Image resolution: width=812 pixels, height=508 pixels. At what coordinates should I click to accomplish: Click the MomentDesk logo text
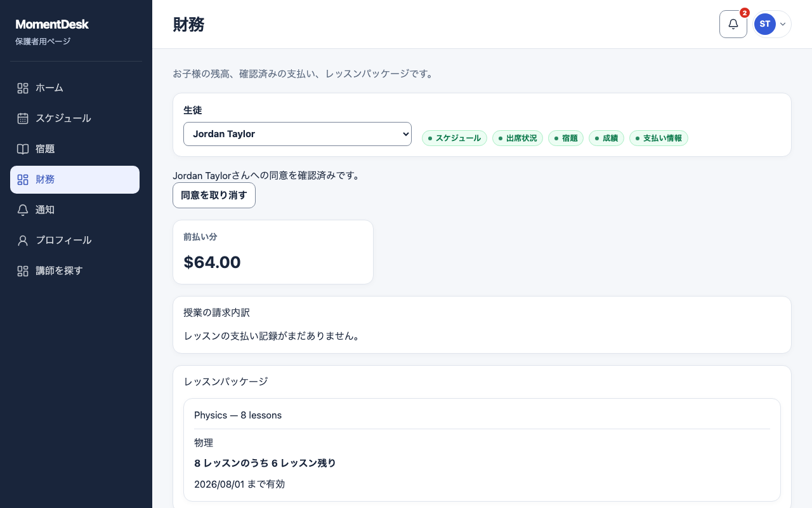click(52, 25)
